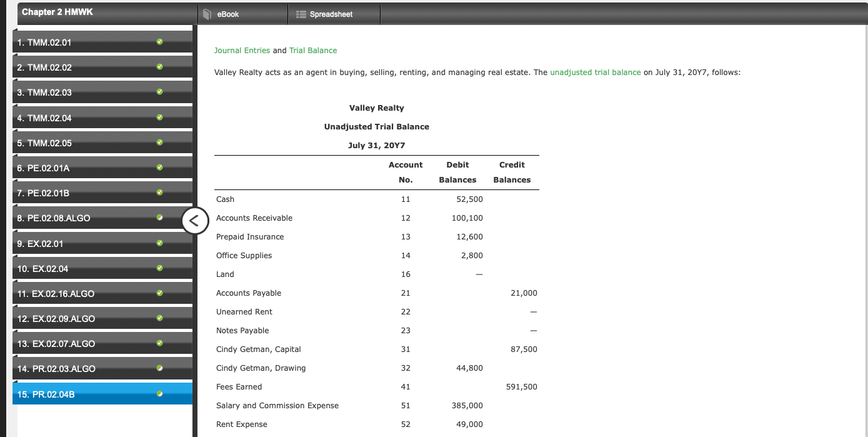
Task: Click the completion check next to PE.02.01A
Action: click(160, 168)
